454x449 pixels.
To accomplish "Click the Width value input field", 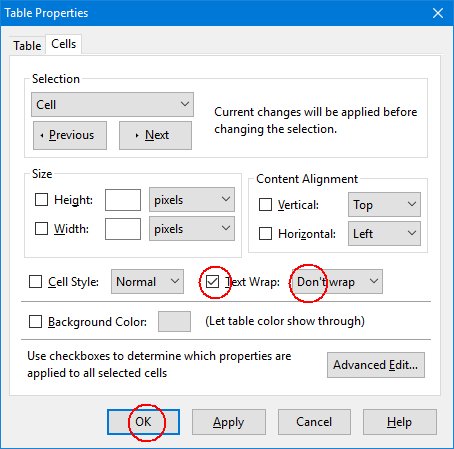I will [x=123, y=229].
